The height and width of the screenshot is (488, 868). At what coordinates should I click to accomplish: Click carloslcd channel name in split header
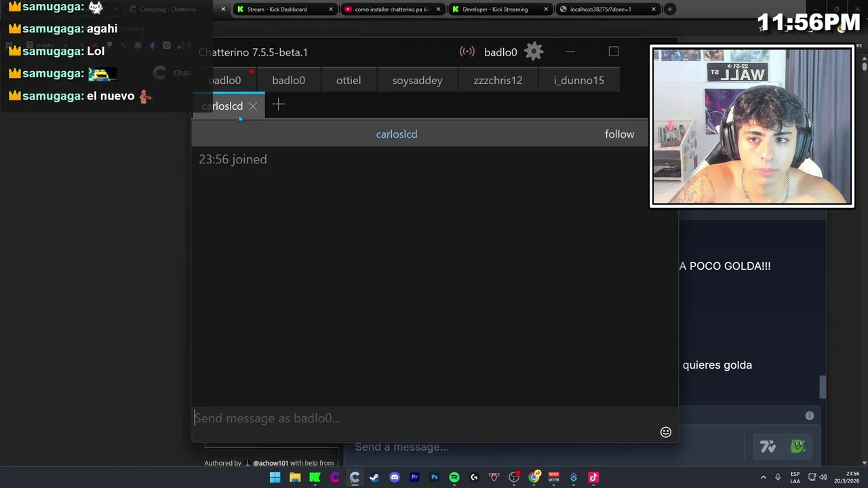pos(397,134)
